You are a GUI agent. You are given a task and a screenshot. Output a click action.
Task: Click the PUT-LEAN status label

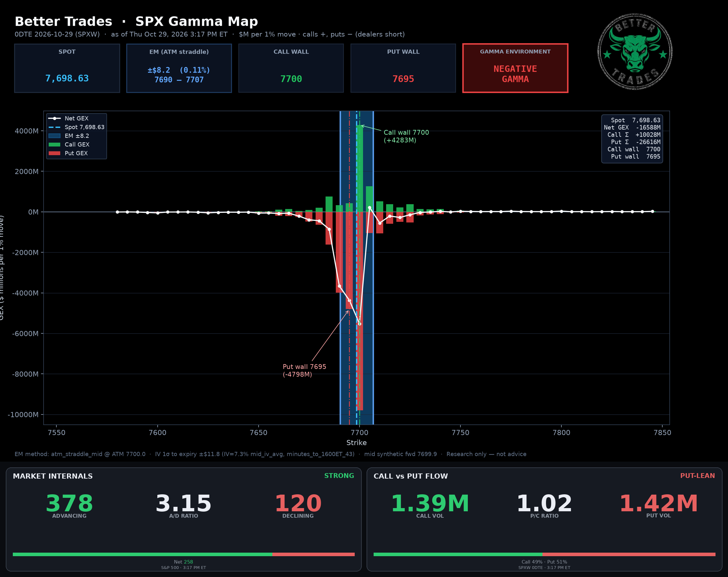pos(697,476)
